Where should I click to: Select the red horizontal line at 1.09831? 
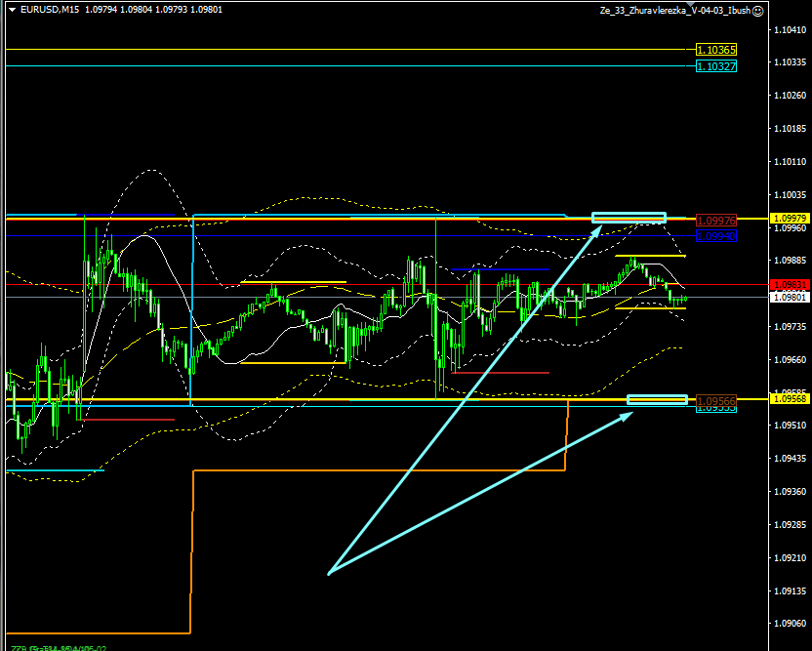[386, 284]
